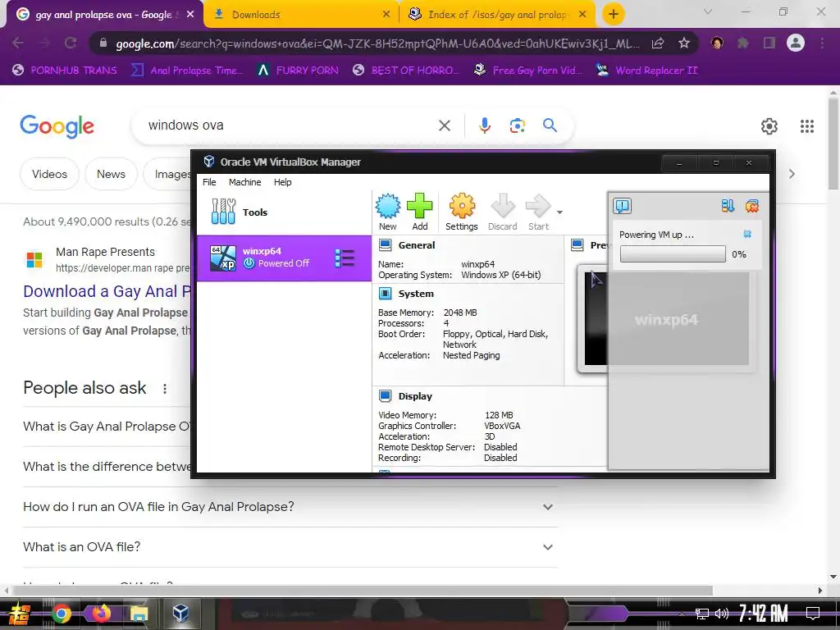This screenshot has width=840, height=630.
Task: Toggle the notification center icon in VirtualBox
Action: click(622, 206)
